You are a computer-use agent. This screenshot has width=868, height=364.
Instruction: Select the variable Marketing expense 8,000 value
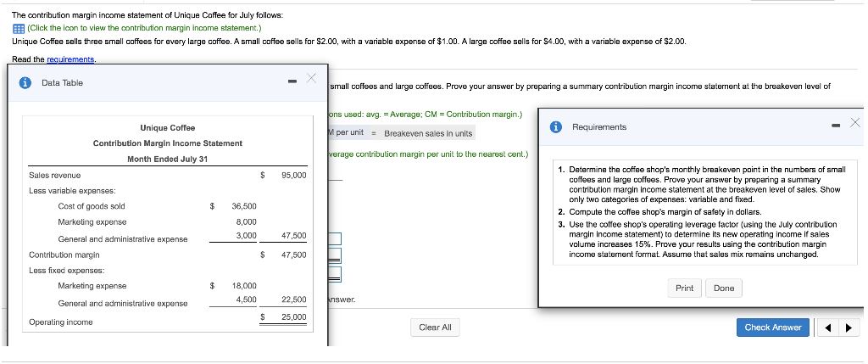pos(247,222)
